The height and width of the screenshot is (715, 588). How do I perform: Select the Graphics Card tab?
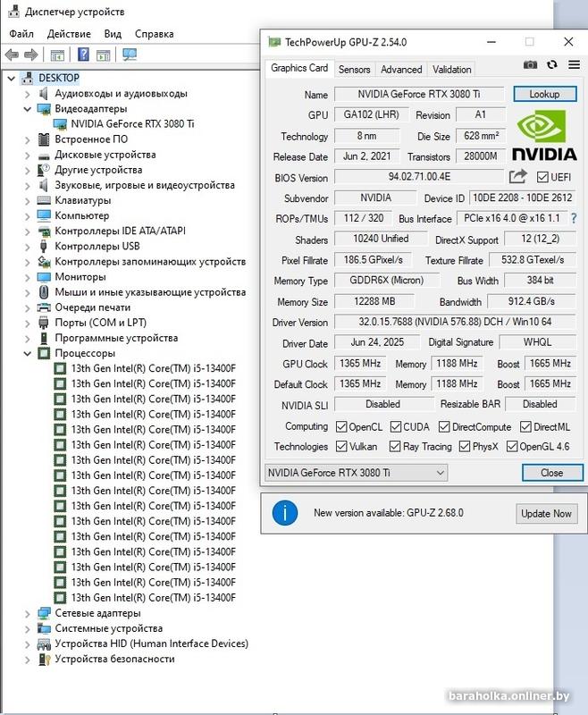299,68
